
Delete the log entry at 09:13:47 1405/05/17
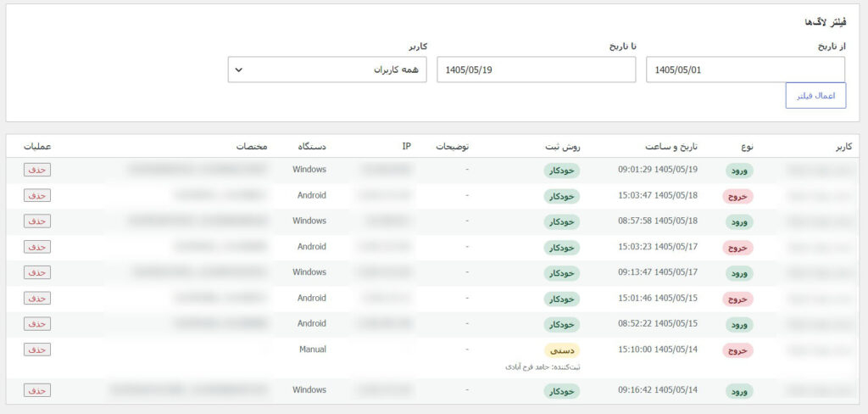[x=37, y=272]
